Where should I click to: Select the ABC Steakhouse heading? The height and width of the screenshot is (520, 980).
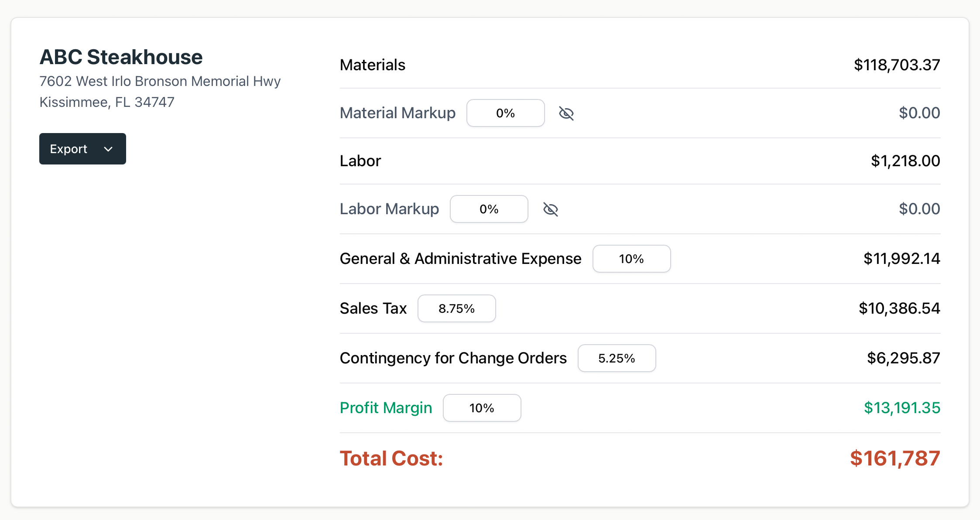point(121,56)
